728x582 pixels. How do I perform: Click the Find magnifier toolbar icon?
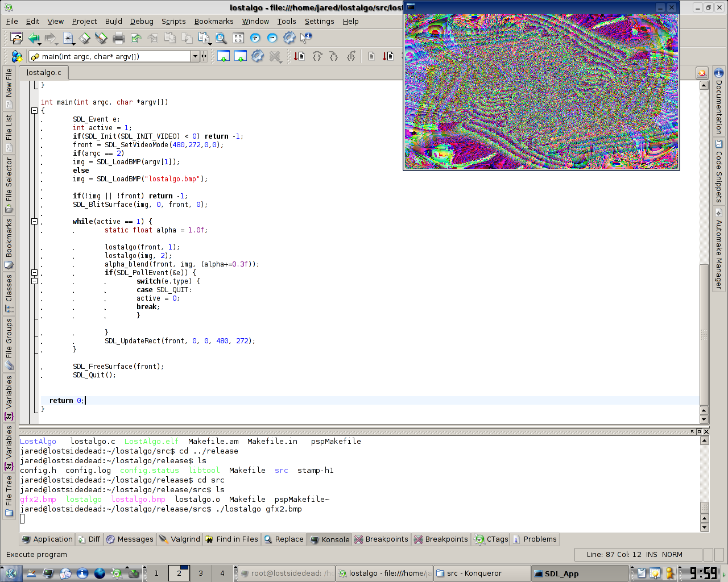[x=221, y=38]
